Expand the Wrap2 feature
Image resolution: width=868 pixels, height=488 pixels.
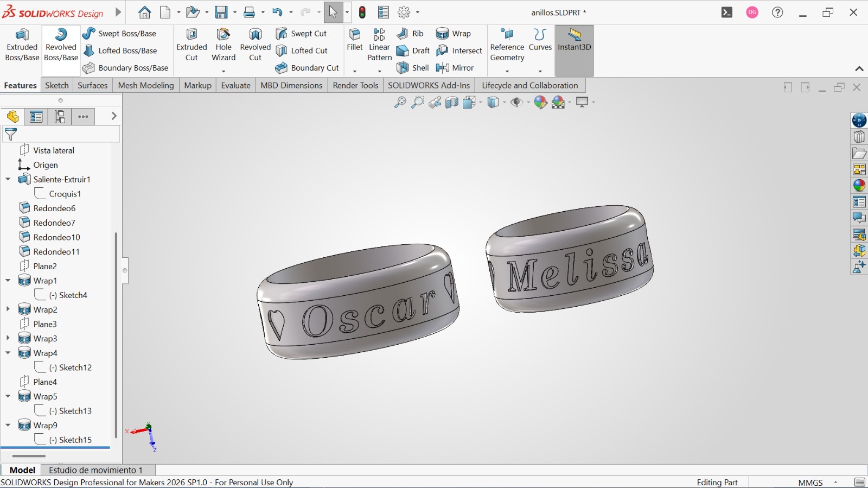click(x=8, y=309)
